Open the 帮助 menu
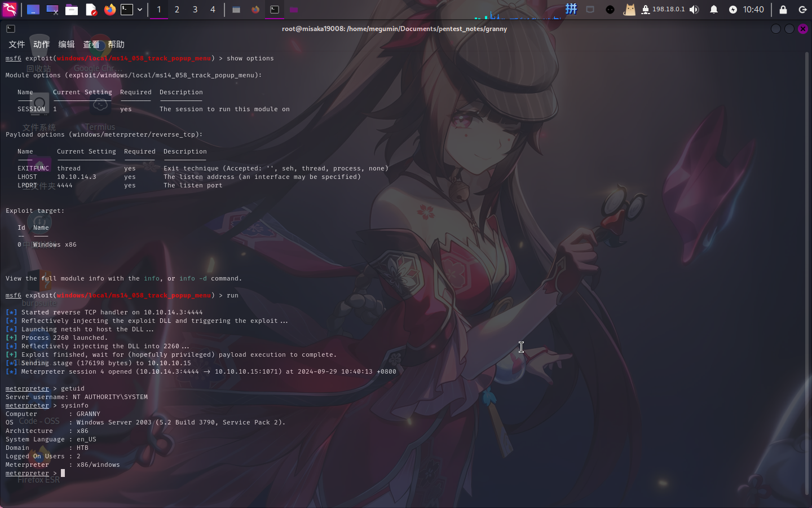Image resolution: width=812 pixels, height=508 pixels. click(x=116, y=44)
